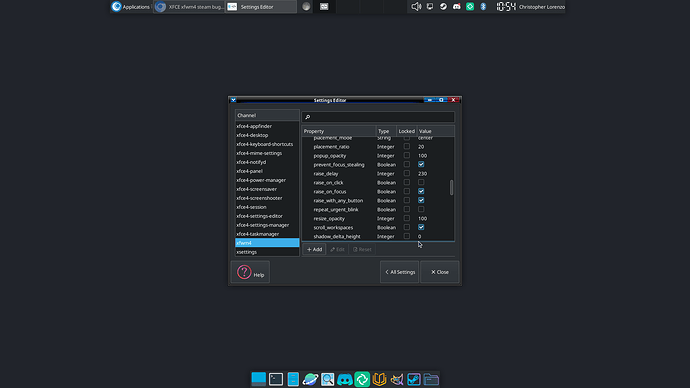Open the Settings Editor window menu arrow

pos(233,100)
